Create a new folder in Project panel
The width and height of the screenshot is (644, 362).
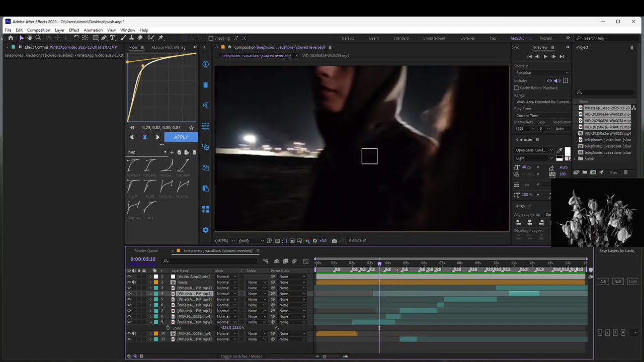point(585,172)
